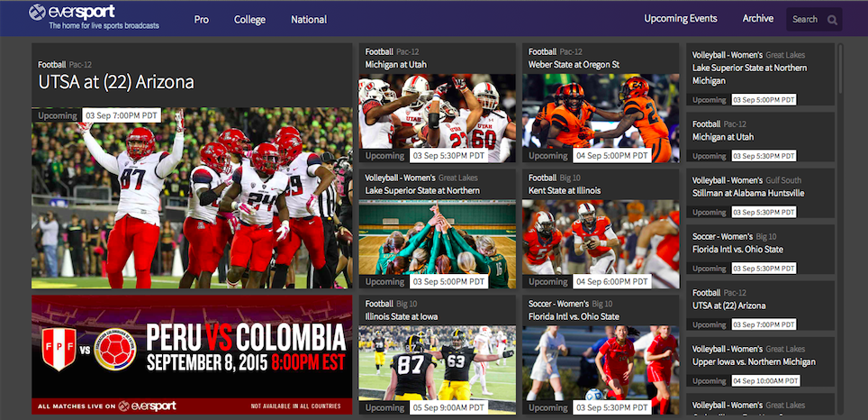Click '04 Sep 6:00PM PDT' on Illinois card

tap(612, 281)
